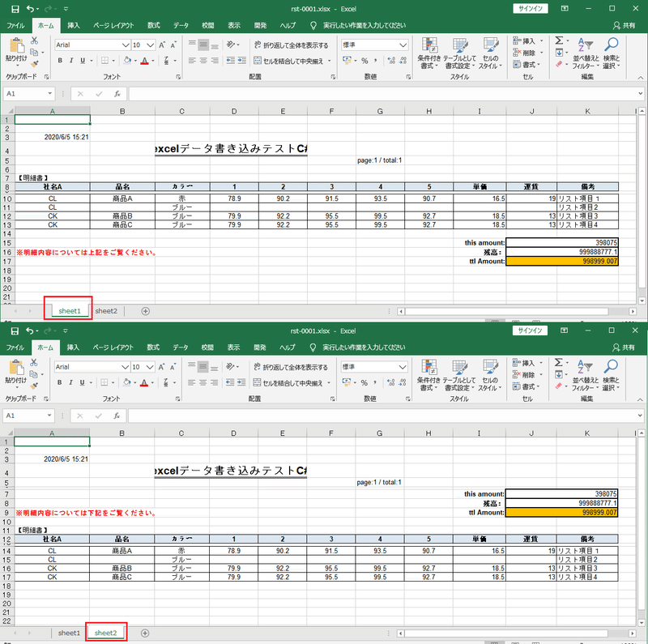
Task: Click AutoSum sigma icon in the bottom window
Action: pyautogui.click(x=559, y=363)
